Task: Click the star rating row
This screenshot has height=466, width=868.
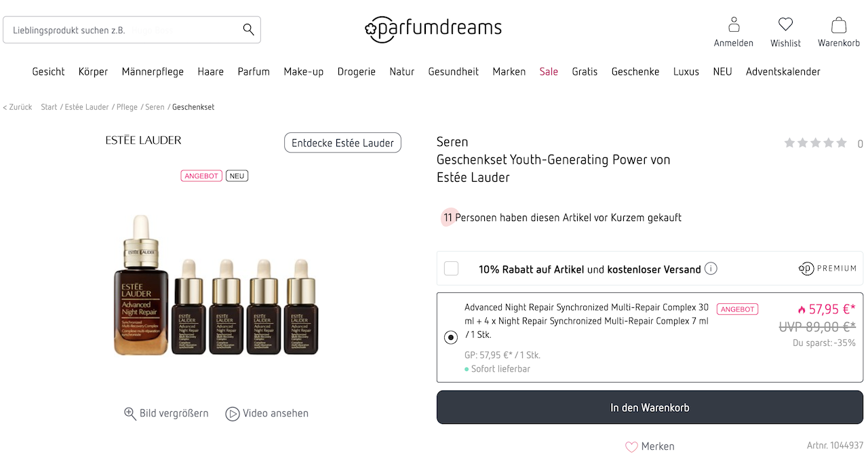Action: click(x=815, y=143)
